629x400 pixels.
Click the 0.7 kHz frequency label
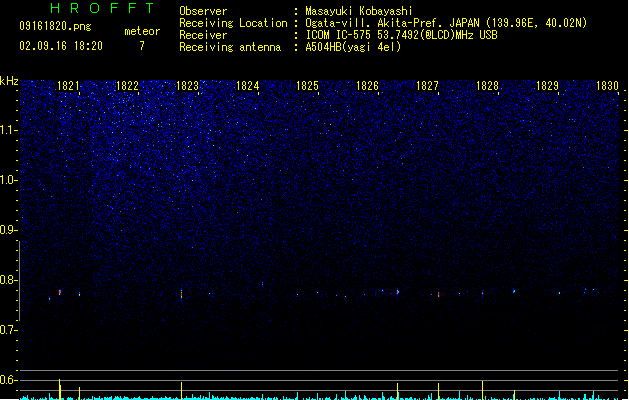click(8, 330)
